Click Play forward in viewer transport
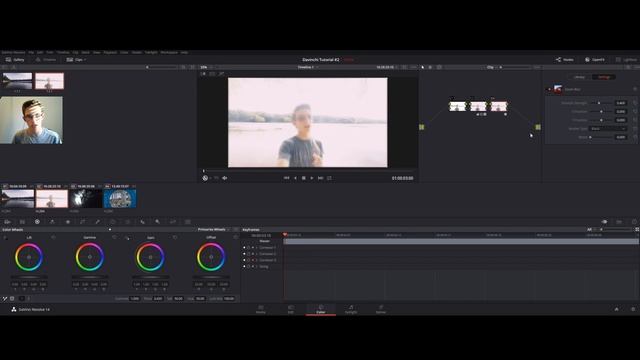This screenshot has height=360, width=640. tap(312, 178)
